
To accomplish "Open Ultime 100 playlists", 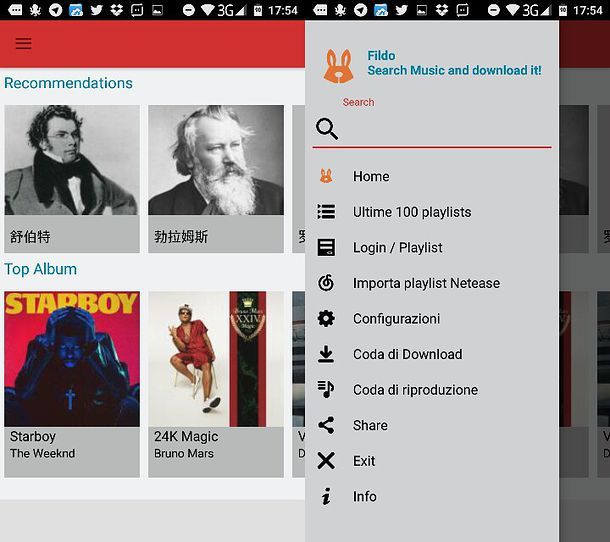I will (x=411, y=212).
